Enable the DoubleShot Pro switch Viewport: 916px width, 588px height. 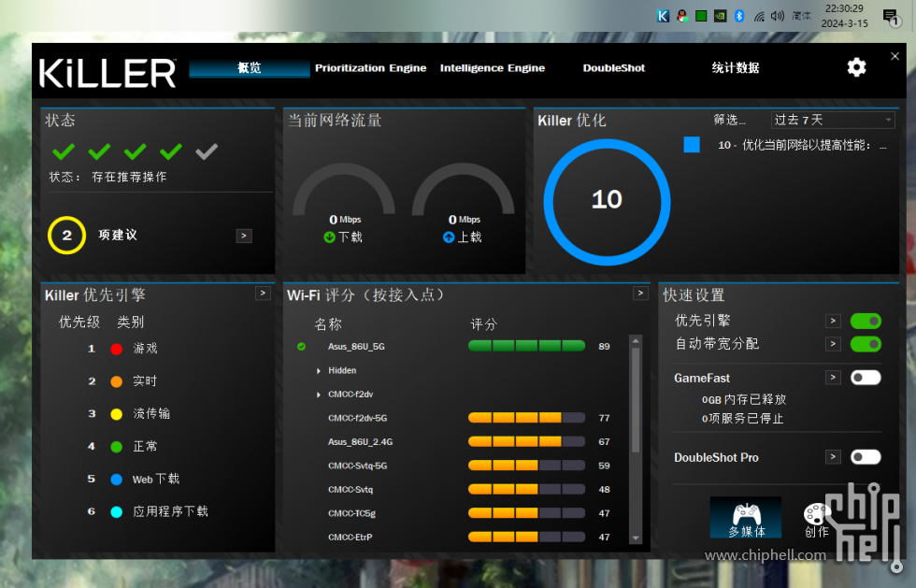click(x=866, y=457)
